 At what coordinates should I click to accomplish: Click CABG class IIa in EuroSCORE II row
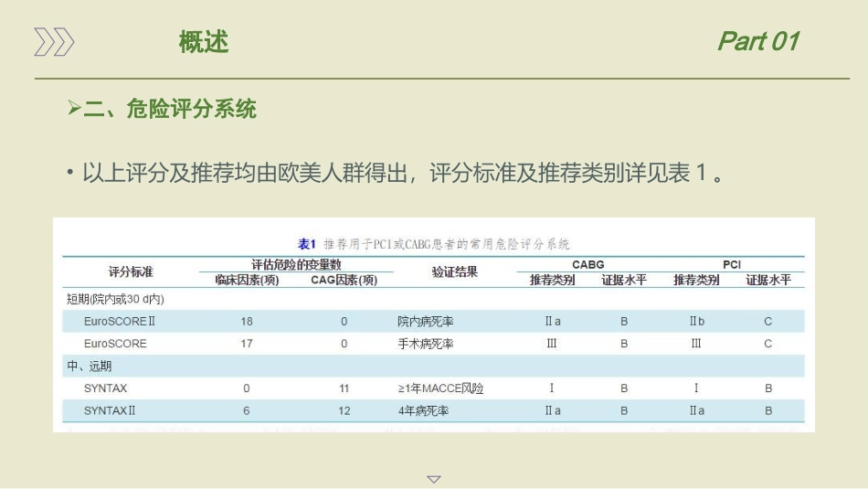553,321
